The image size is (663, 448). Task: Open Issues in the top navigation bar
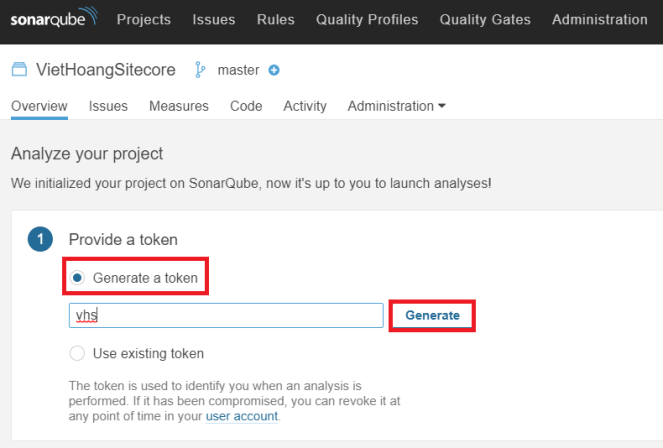(213, 19)
